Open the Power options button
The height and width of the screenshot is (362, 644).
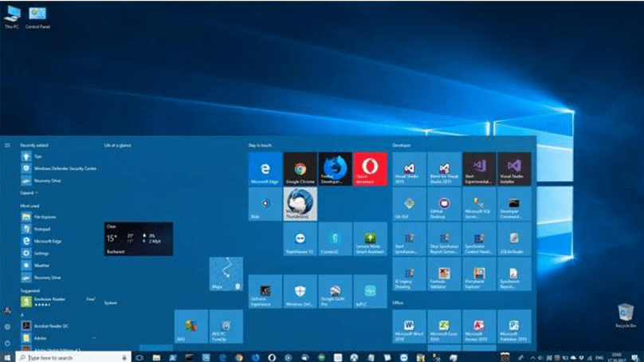(x=7, y=342)
